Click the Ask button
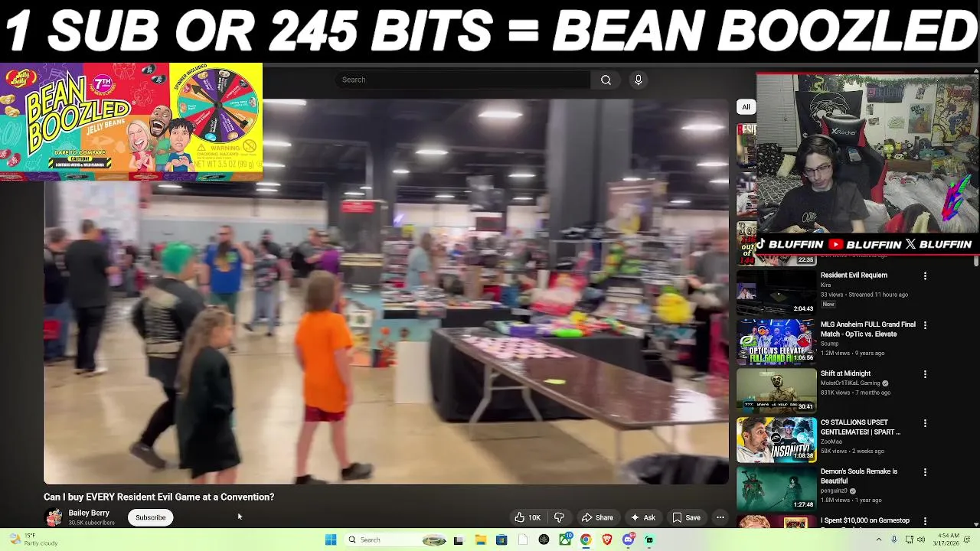This screenshot has height=551, width=980. 642,517
